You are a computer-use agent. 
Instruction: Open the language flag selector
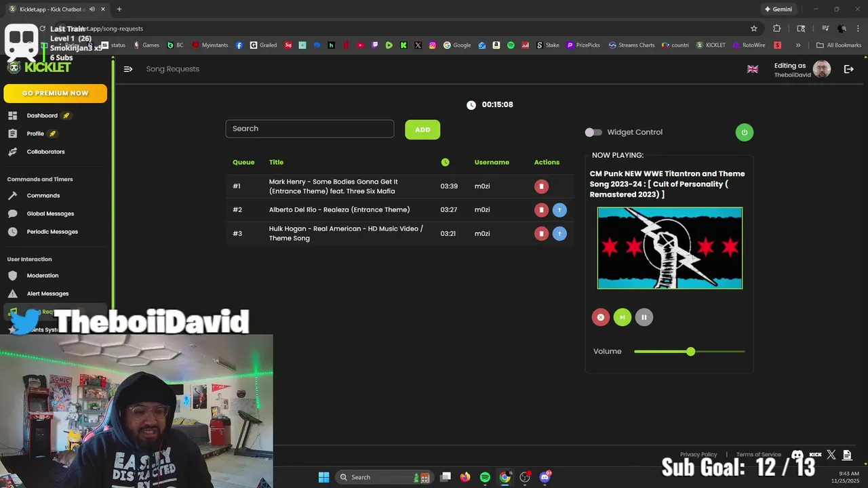coord(753,69)
